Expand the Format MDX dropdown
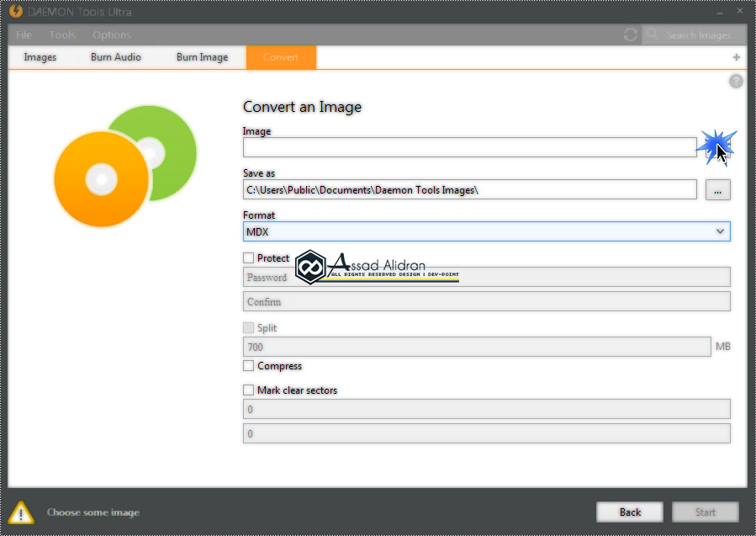Screen dimensions: 756x536 click(x=487, y=231)
